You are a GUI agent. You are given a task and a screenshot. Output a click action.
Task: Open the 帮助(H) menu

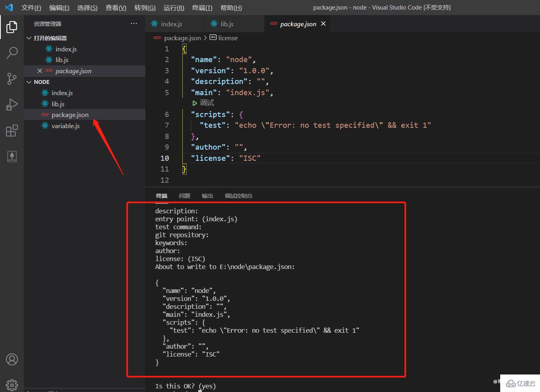[231, 8]
